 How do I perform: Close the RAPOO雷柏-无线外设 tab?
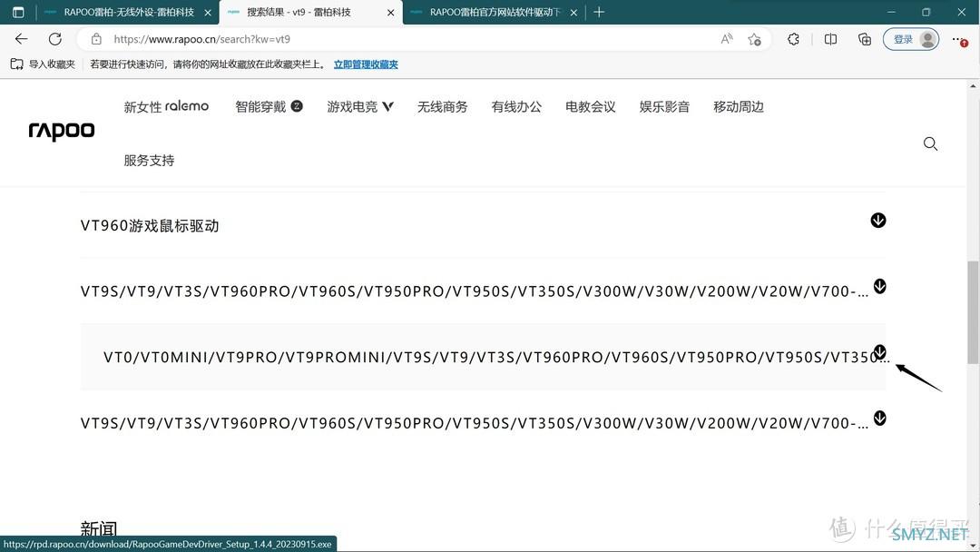pos(208,13)
